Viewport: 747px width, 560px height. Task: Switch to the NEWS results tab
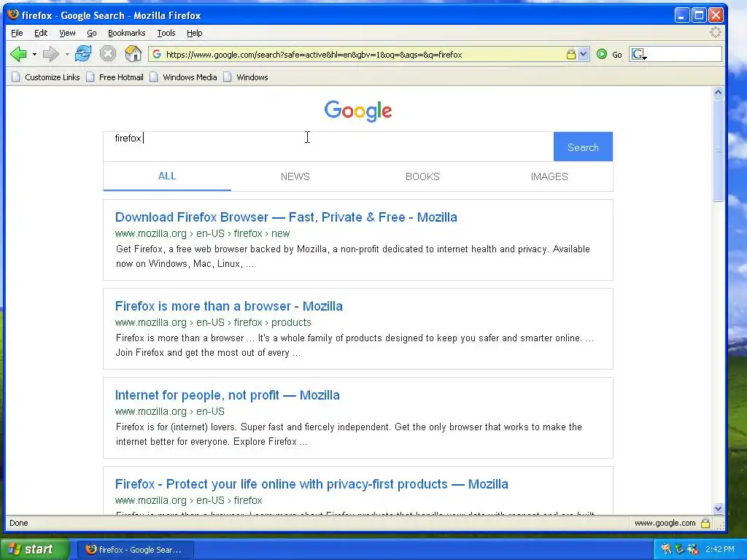tap(295, 176)
